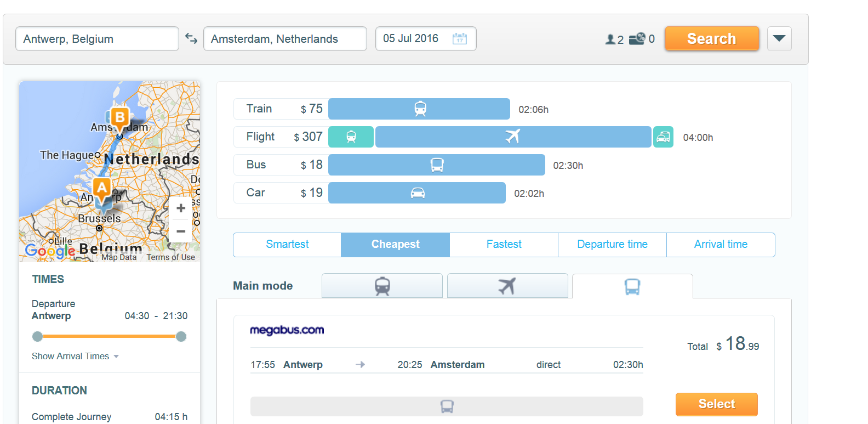Click map marker A on Antwerp
The height and width of the screenshot is (424, 868).
[x=102, y=188]
